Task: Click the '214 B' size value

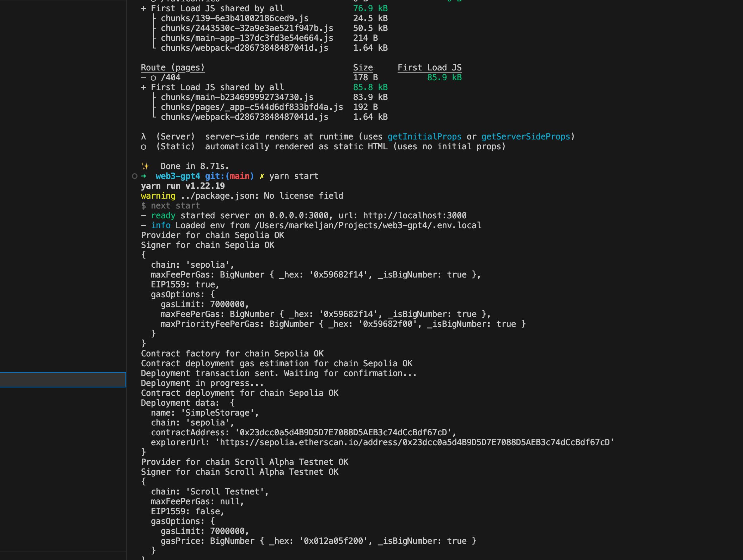Action: (x=366, y=38)
